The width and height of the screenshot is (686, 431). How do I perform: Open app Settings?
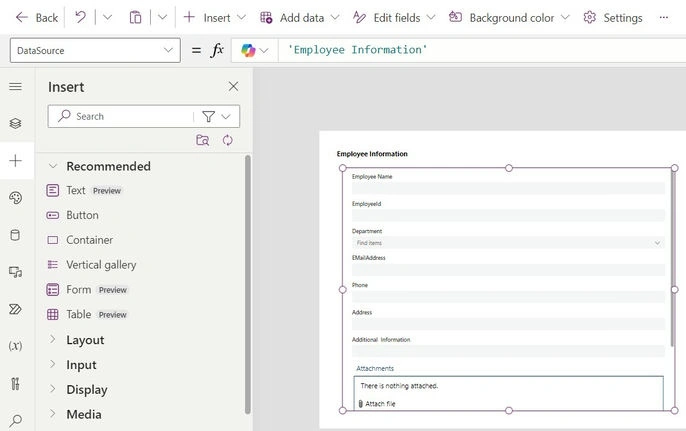click(613, 18)
